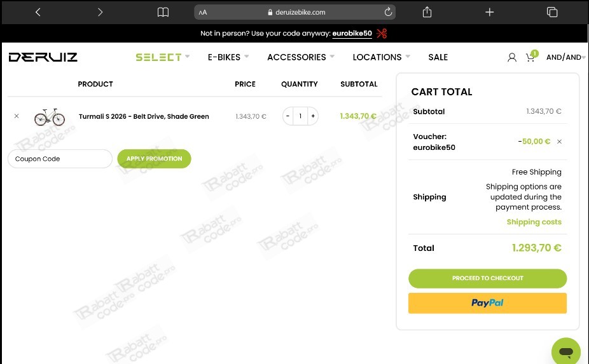Screen dimensions: 589x364
Task: Expand the E-BIKES menu
Action: coord(228,57)
